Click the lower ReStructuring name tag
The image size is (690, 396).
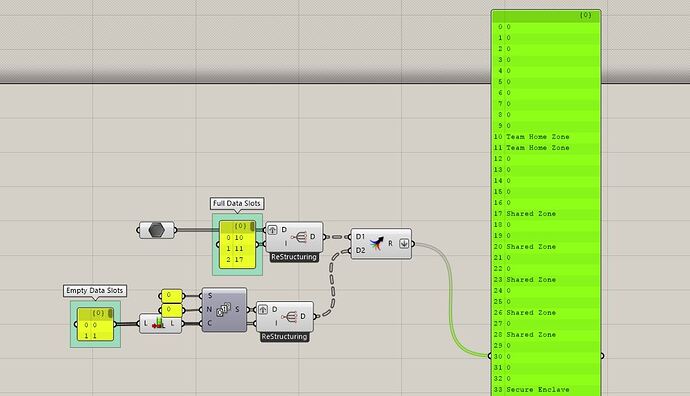tap(284, 337)
